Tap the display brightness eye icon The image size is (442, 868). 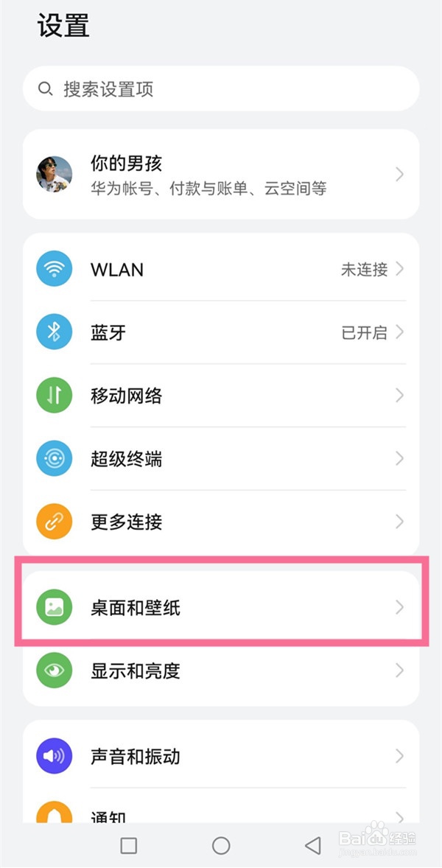tap(55, 671)
